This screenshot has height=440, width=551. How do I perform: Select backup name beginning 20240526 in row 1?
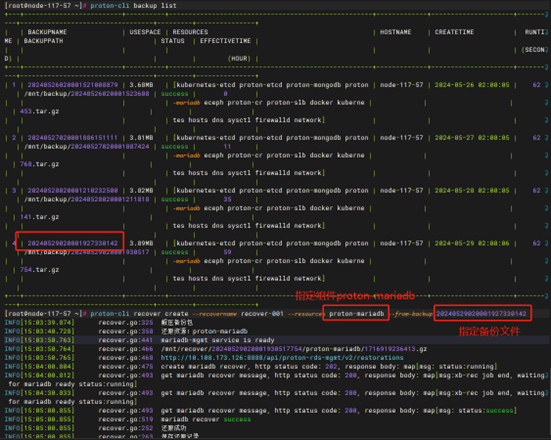73,85
